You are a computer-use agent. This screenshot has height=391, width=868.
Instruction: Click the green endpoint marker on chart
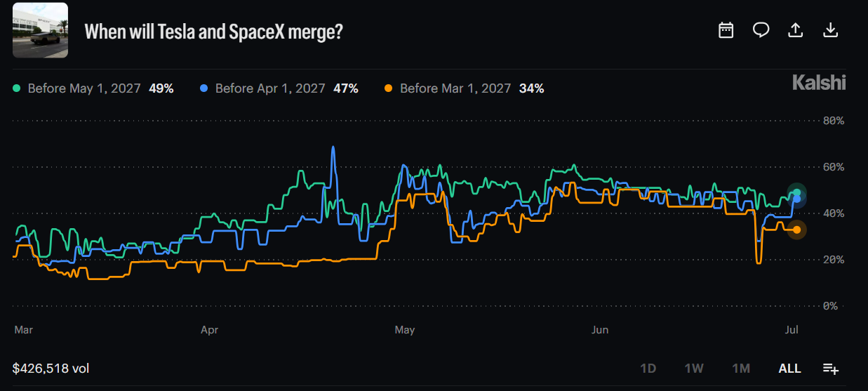(796, 192)
